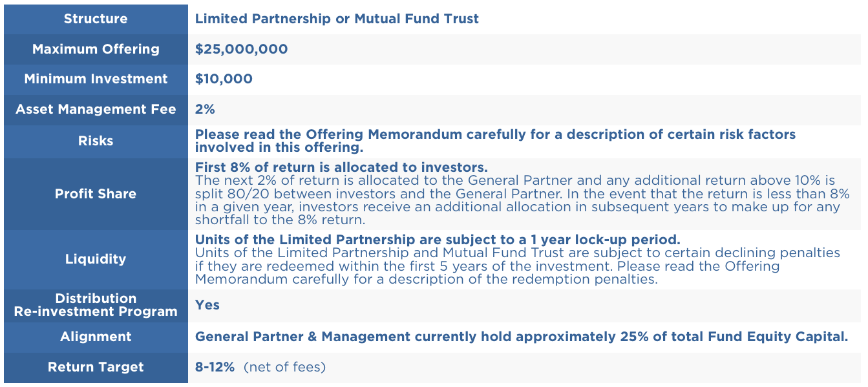Image resolution: width=868 pixels, height=387 pixels.
Task: Click the Risks row header
Action: point(96,141)
